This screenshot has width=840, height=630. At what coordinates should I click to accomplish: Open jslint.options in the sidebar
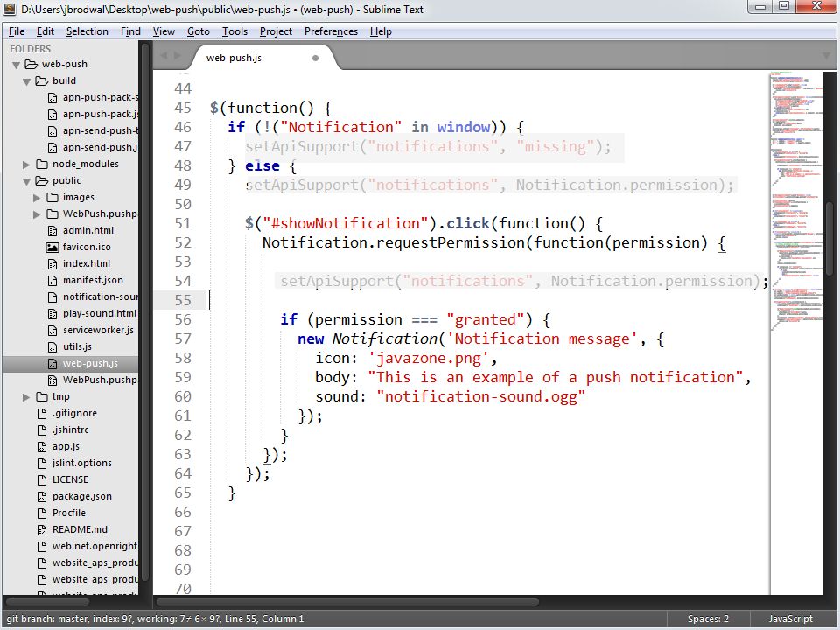[82, 463]
